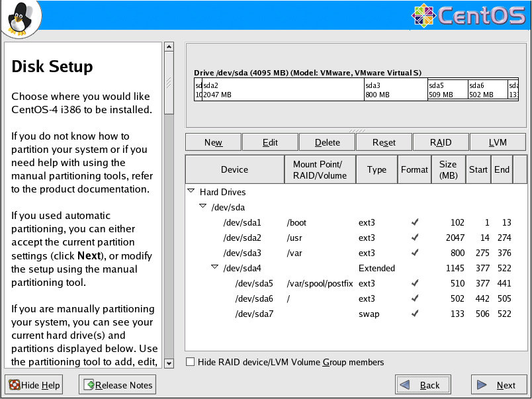This screenshot has height=399, width=532.
Task: Click the New partition button
Action: point(213,142)
